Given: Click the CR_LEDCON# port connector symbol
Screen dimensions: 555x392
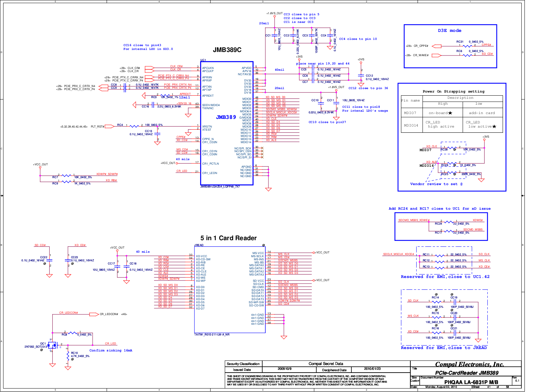Looking at the screenshot, I should coord(94,314).
